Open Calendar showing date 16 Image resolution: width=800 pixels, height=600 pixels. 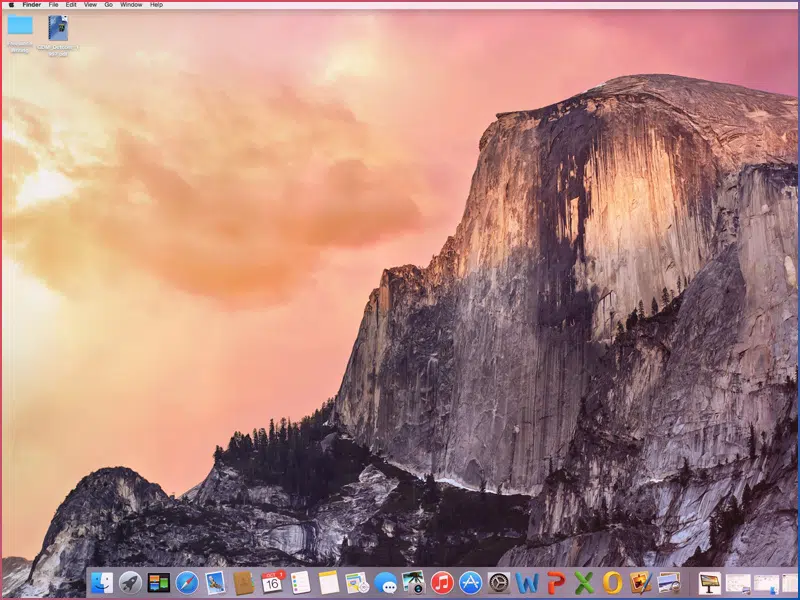pyautogui.click(x=272, y=583)
